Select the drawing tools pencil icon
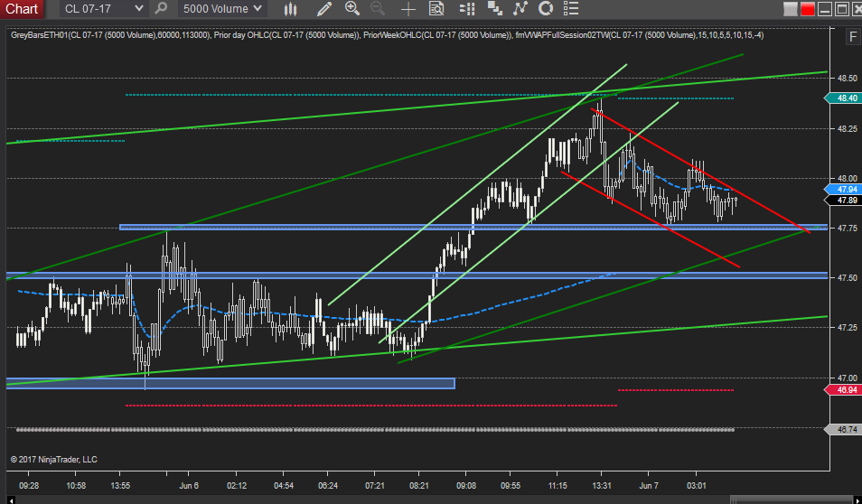 [324, 8]
